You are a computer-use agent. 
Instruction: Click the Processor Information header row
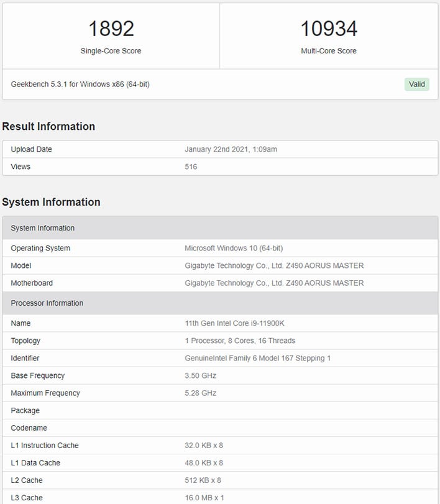point(220,303)
